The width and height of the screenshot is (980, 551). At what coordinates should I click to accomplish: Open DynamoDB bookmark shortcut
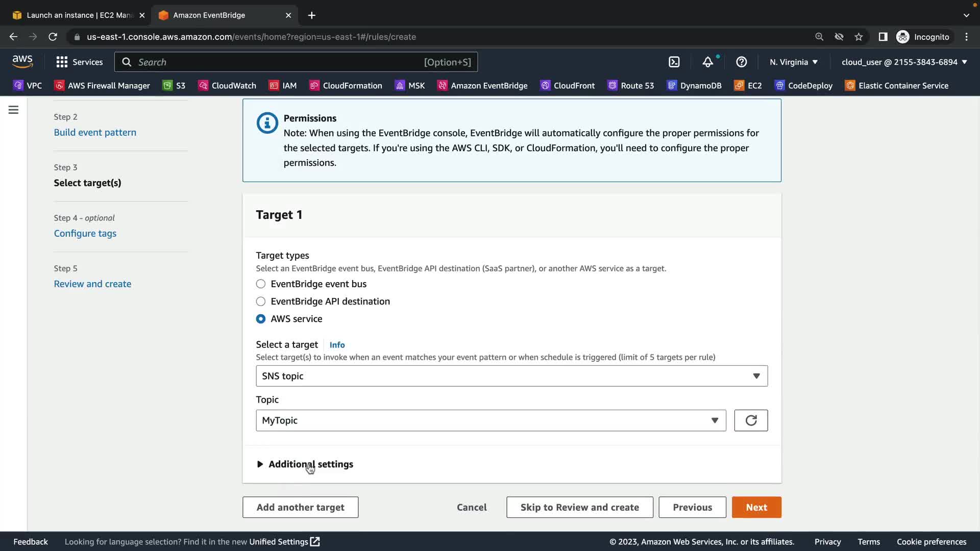coord(694,86)
